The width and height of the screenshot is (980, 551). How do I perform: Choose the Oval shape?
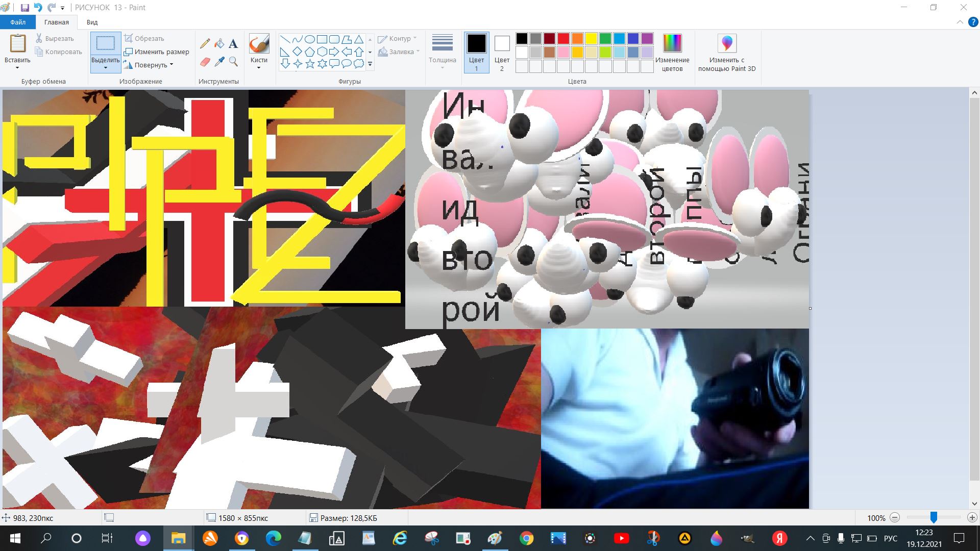[310, 39]
